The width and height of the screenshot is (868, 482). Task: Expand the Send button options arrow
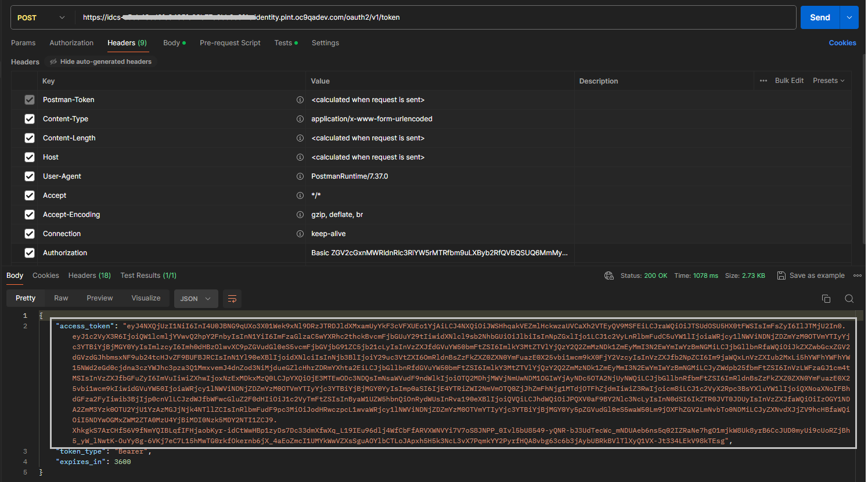849,17
